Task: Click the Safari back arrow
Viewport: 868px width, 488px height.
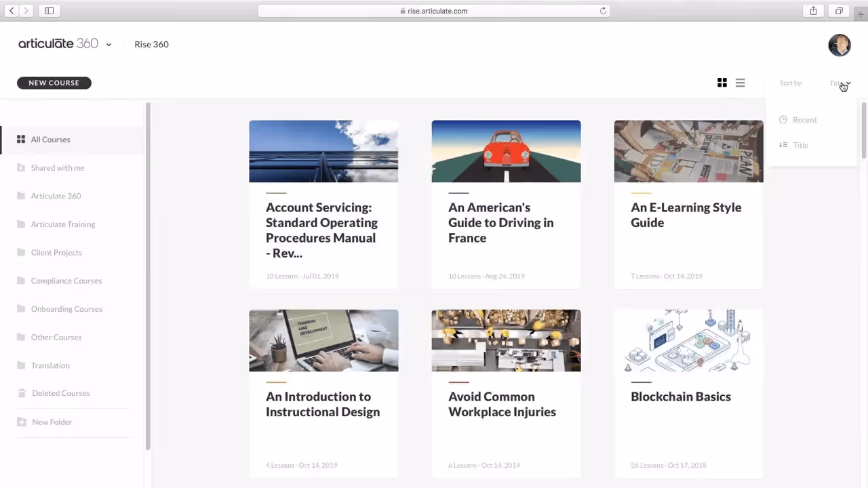Action: click(x=12, y=11)
